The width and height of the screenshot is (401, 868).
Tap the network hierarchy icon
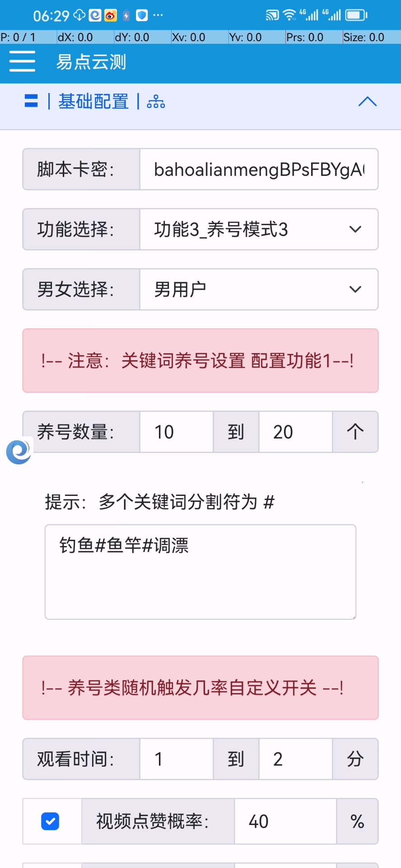coord(156,102)
